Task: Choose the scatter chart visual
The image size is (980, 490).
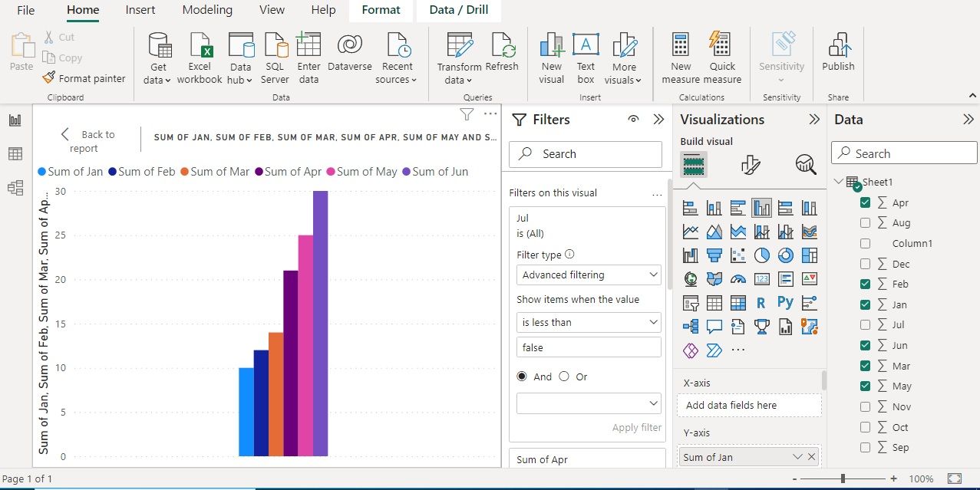Action: [x=737, y=255]
